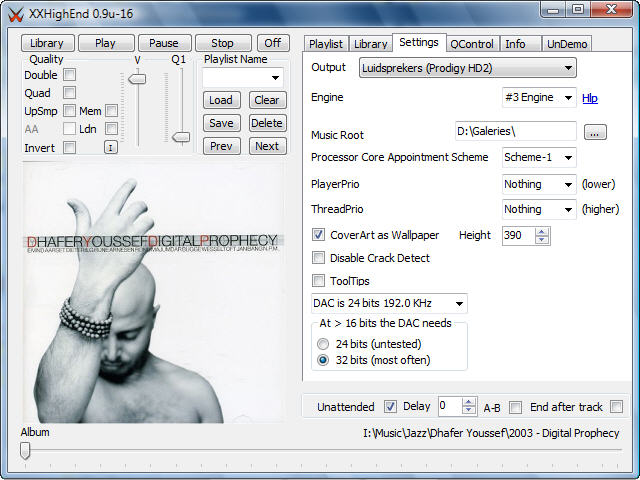Viewport: 640px width, 480px height.
Task: Save the playlist with the Save button
Action: (221, 123)
